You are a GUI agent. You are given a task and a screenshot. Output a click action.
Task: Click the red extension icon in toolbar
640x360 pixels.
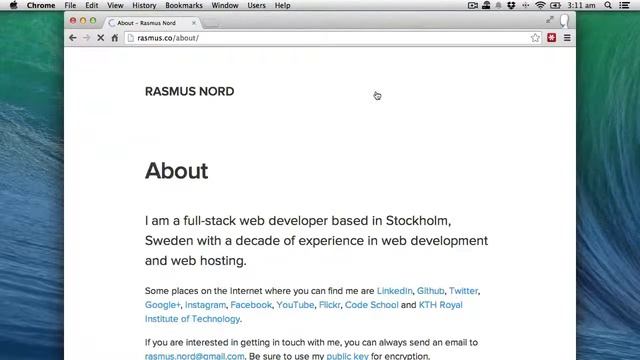click(551, 38)
